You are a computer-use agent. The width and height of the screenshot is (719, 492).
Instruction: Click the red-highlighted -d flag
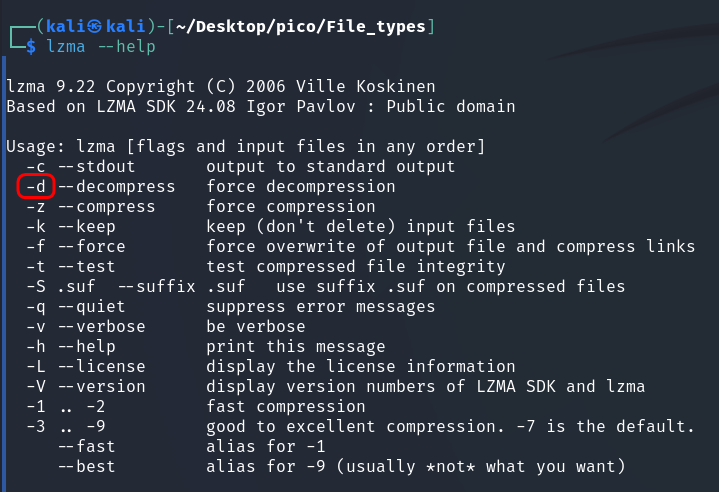tap(36, 186)
